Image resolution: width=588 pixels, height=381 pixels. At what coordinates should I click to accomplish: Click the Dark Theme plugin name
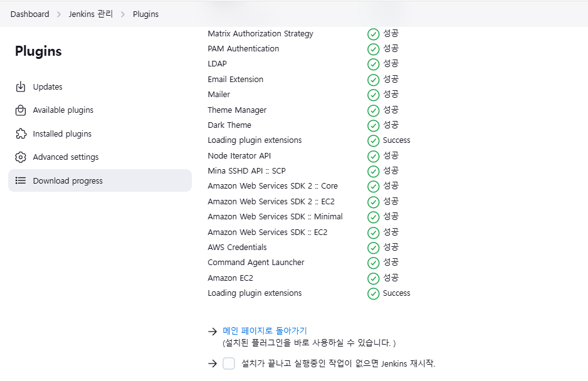[229, 125]
